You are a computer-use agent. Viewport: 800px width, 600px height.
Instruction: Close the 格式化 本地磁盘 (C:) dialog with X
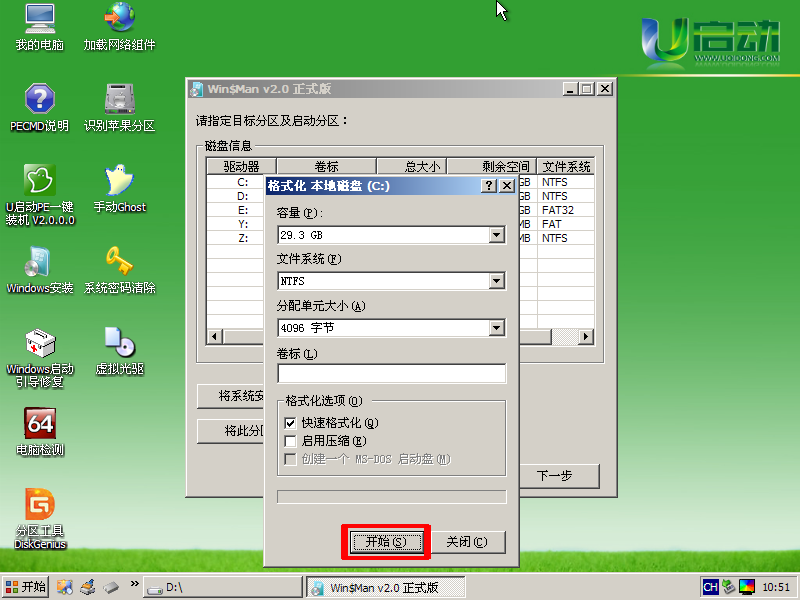point(506,186)
